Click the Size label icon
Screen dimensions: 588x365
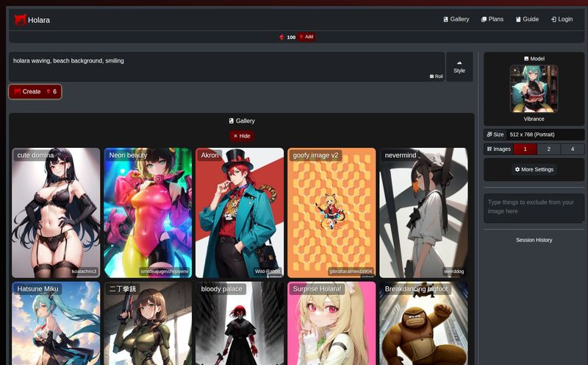(x=490, y=135)
